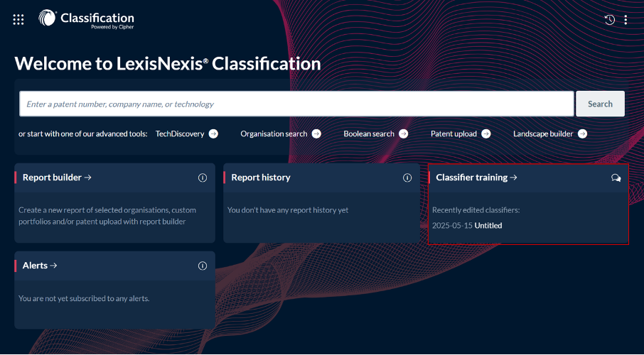This screenshot has height=355, width=644.
Task: Click 'You don't have any report history yet'
Action: pos(288,210)
